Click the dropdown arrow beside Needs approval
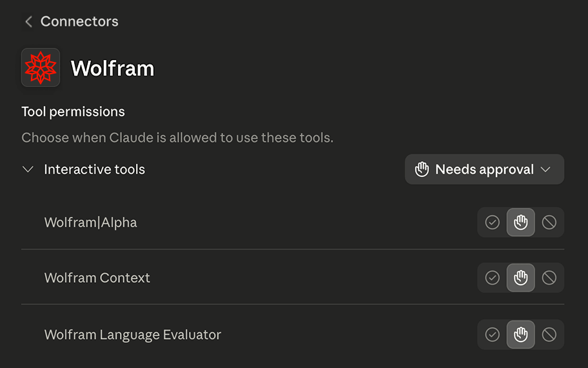This screenshot has height=368, width=588. coord(545,169)
